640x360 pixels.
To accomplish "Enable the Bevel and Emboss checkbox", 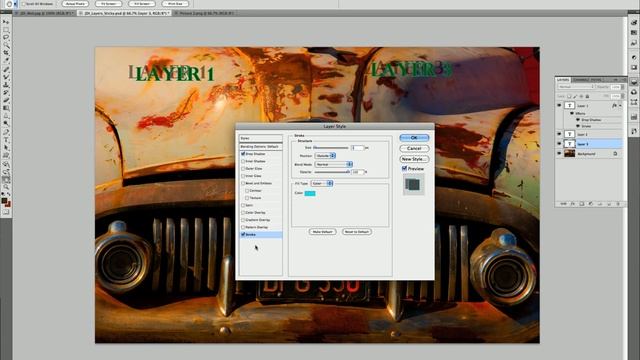I will pos(243,183).
